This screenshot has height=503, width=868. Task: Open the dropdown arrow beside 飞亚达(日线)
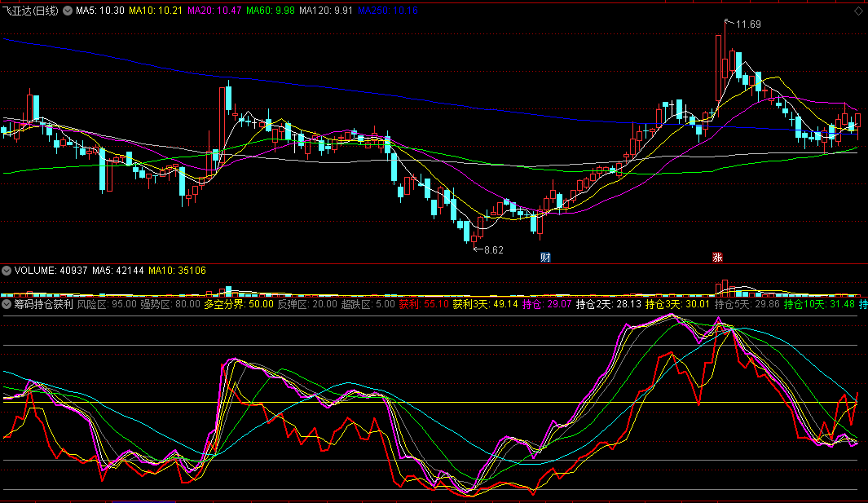(x=68, y=11)
